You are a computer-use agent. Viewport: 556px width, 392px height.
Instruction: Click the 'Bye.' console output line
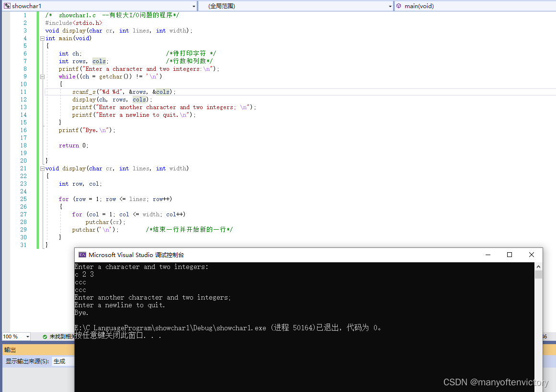point(81,313)
